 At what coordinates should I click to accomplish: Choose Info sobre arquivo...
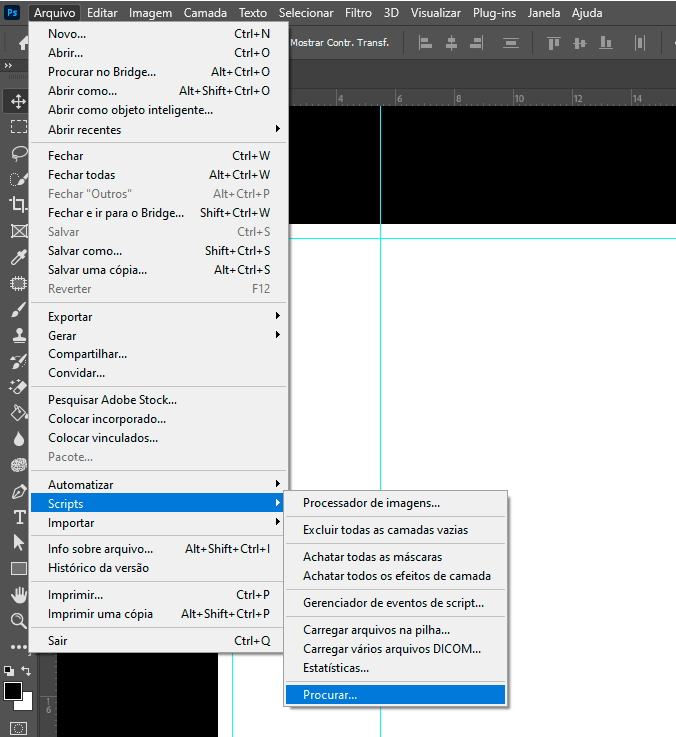point(158,549)
